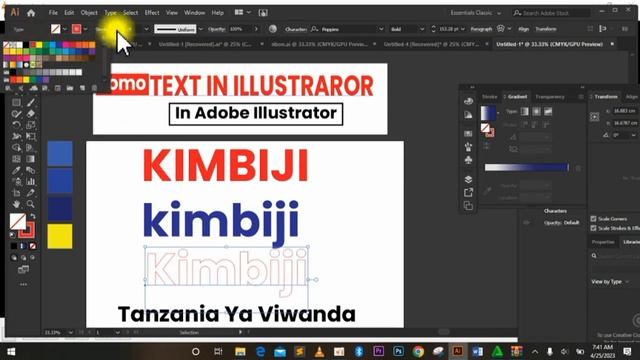Click the yellow swatch beside the artboard

click(60, 236)
